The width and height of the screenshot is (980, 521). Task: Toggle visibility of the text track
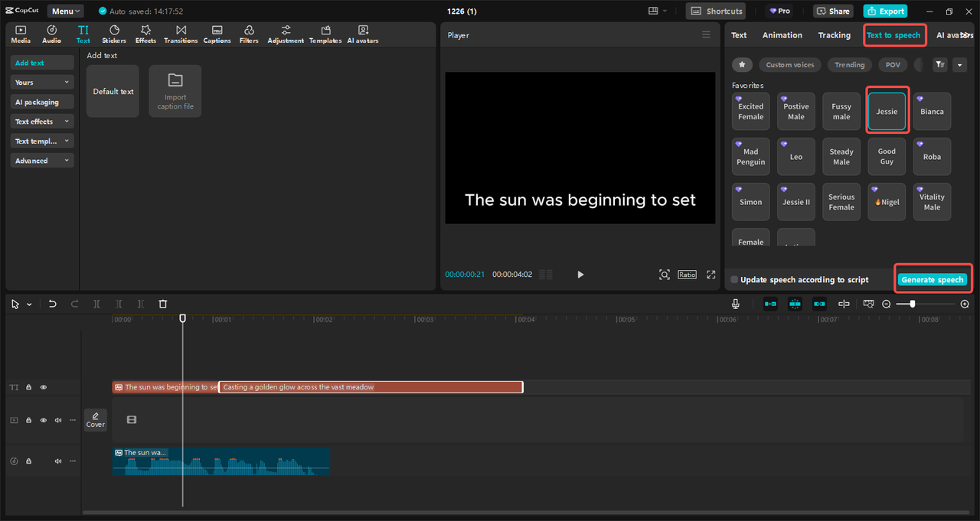point(44,388)
